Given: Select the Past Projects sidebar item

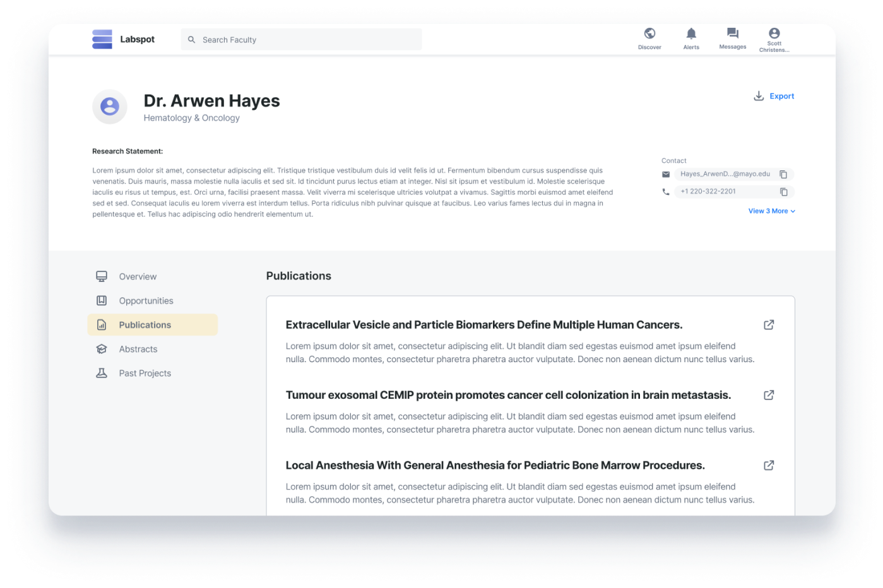Looking at the screenshot, I should point(153,373).
